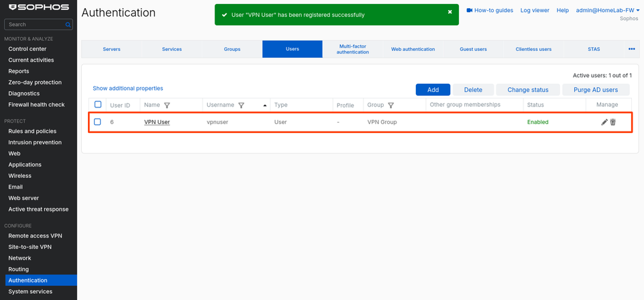Check the VPN User row checkbox
This screenshot has width=644, height=300.
click(x=97, y=121)
